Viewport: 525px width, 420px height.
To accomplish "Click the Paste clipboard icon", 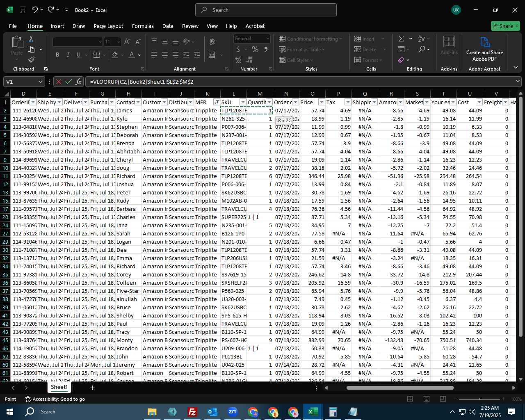I will [17, 42].
